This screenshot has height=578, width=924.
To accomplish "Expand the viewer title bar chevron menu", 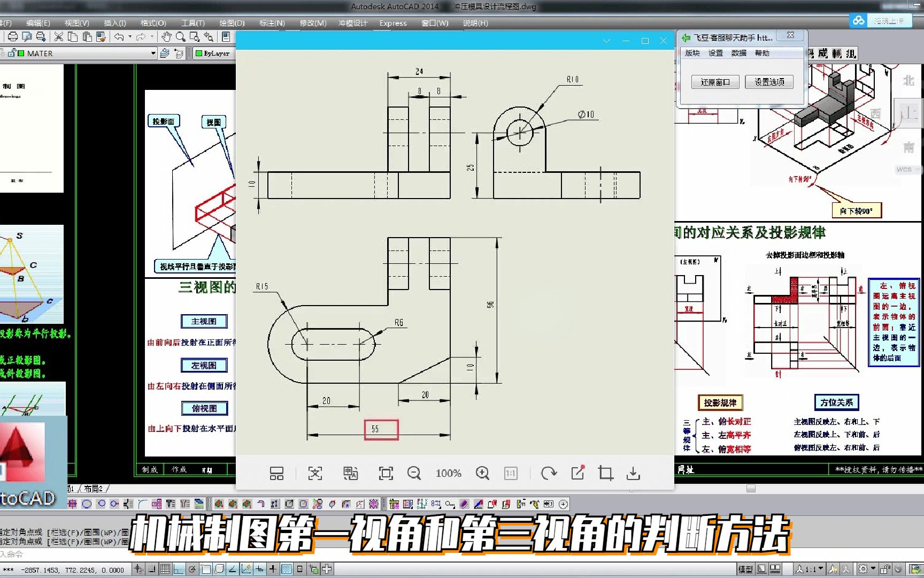I will 606,41.
